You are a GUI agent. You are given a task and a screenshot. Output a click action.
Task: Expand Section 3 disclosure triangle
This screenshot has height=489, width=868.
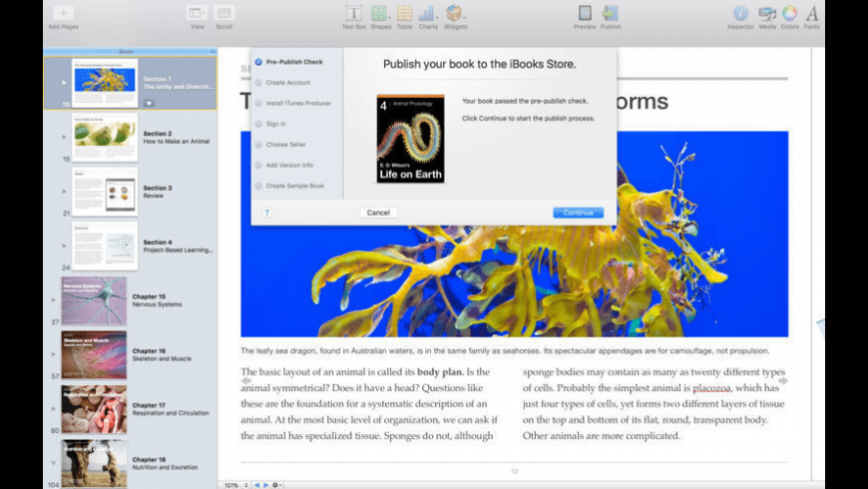click(x=64, y=191)
